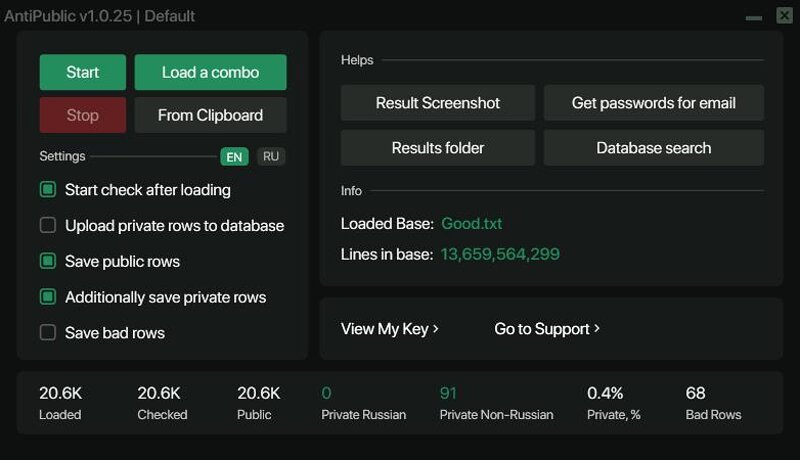Take a Result Screenshot
This screenshot has height=460, width=800.
coord(438,103)
